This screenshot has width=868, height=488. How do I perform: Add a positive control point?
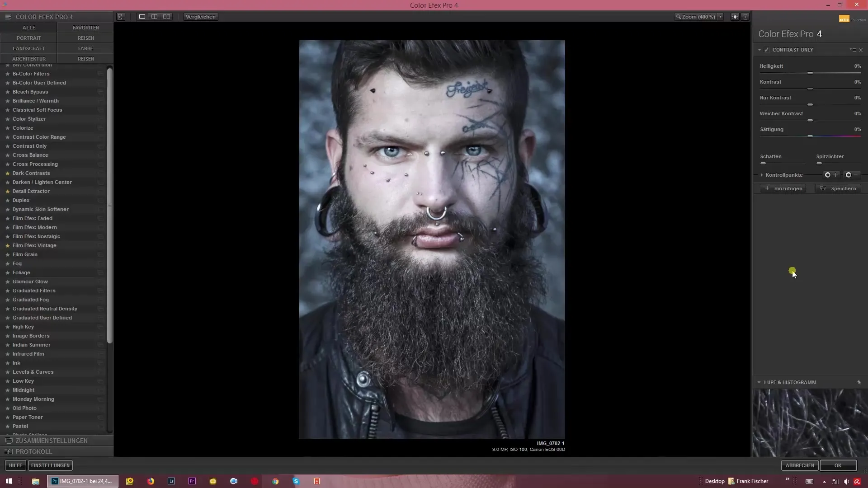[831, 175]
